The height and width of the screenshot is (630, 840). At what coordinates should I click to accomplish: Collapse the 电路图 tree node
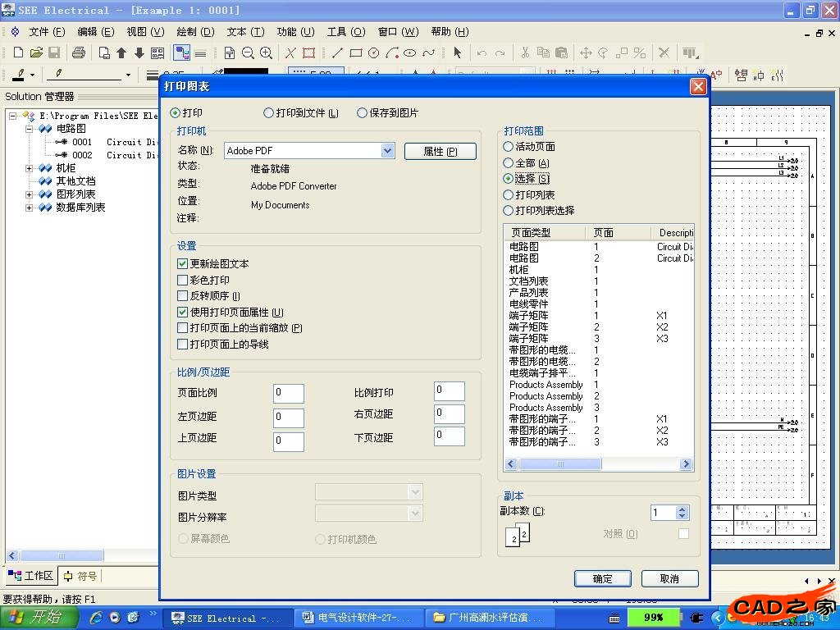[x=30, y=129]
